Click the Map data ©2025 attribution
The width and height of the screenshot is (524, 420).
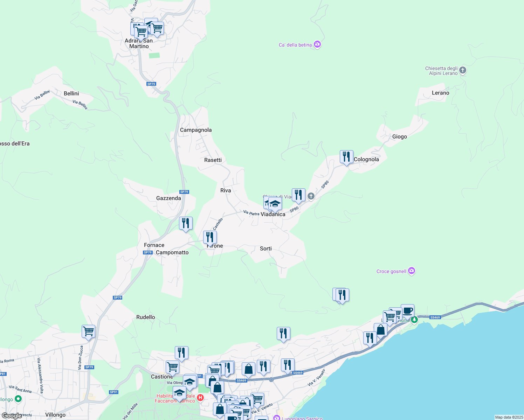(509, 417)
